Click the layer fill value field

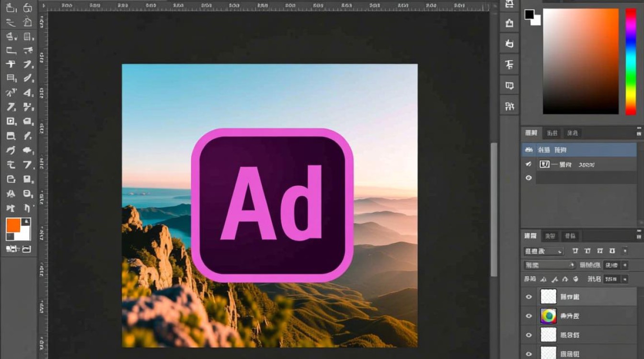[611, 279]
